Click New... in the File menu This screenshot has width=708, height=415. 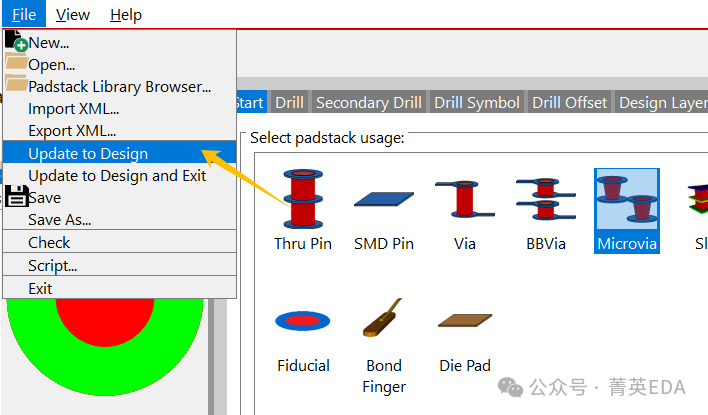pos(120,43)
